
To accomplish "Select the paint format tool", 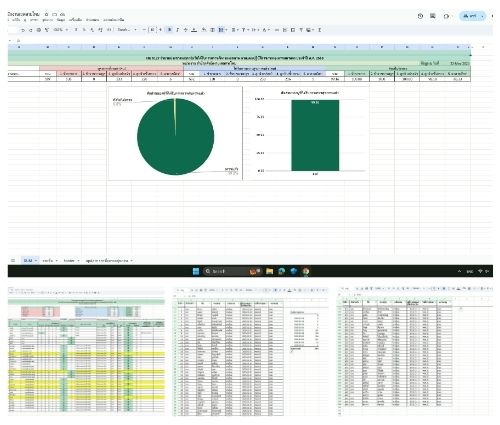I will pyautogui.click(x=47, y=30).
